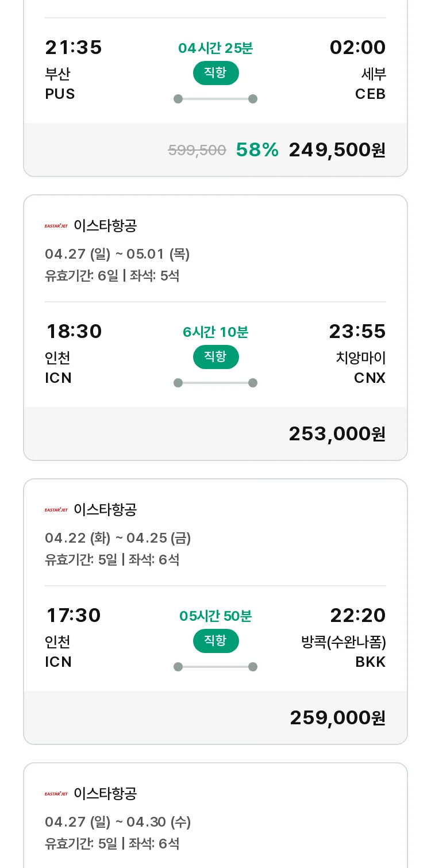Click the Eastar Jet logo on the Bangkok card

point(56,510)
